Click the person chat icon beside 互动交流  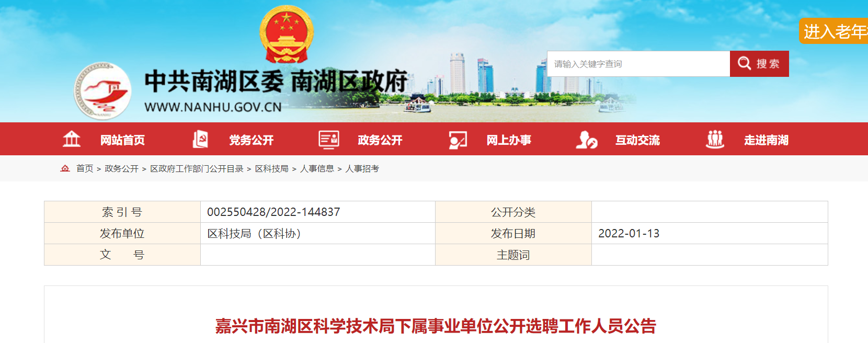click(x=587, y=140)
